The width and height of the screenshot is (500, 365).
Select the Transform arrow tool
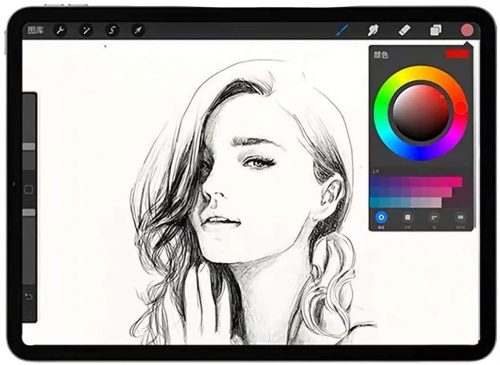coord(138,31)
